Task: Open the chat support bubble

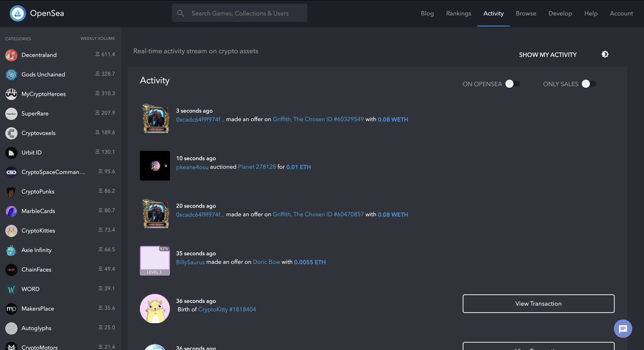Action: 623,329
